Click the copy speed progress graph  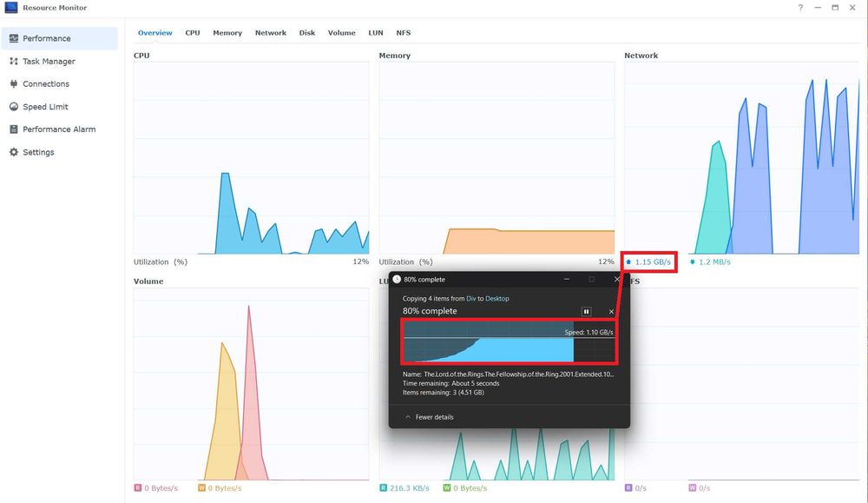coord(509,341)
